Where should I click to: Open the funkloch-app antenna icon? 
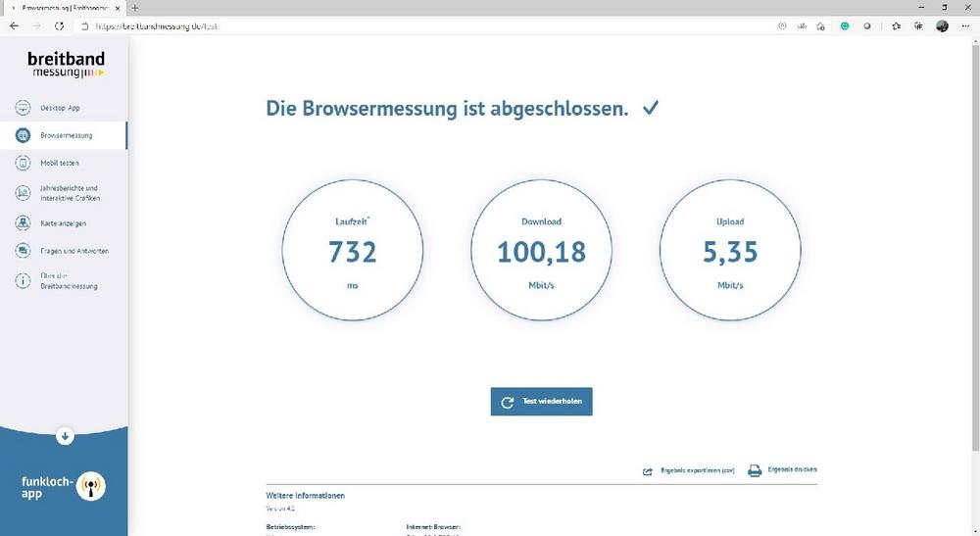[x=90, y=487]
